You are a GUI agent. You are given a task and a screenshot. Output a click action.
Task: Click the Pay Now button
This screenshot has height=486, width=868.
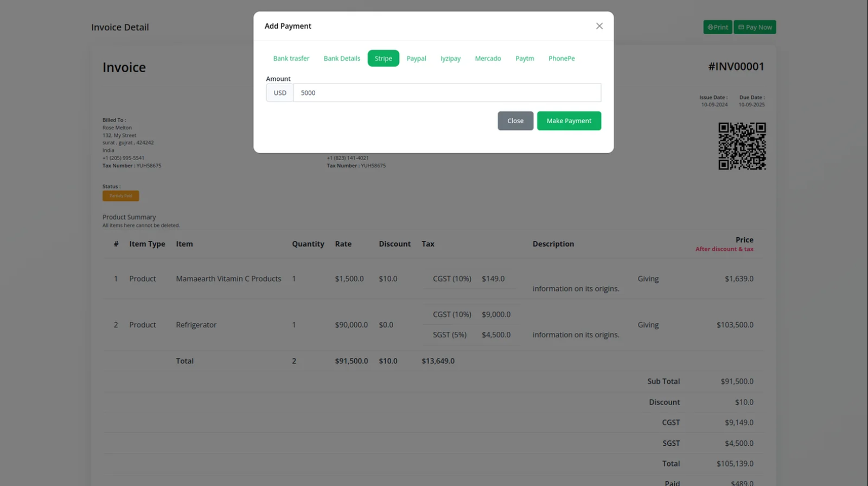755,27
